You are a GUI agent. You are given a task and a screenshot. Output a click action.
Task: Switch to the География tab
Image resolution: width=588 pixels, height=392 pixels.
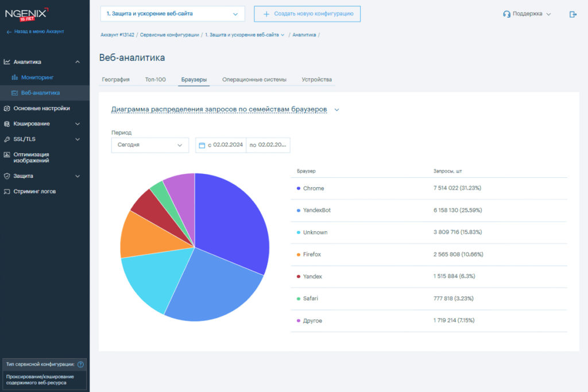point(115,79)
